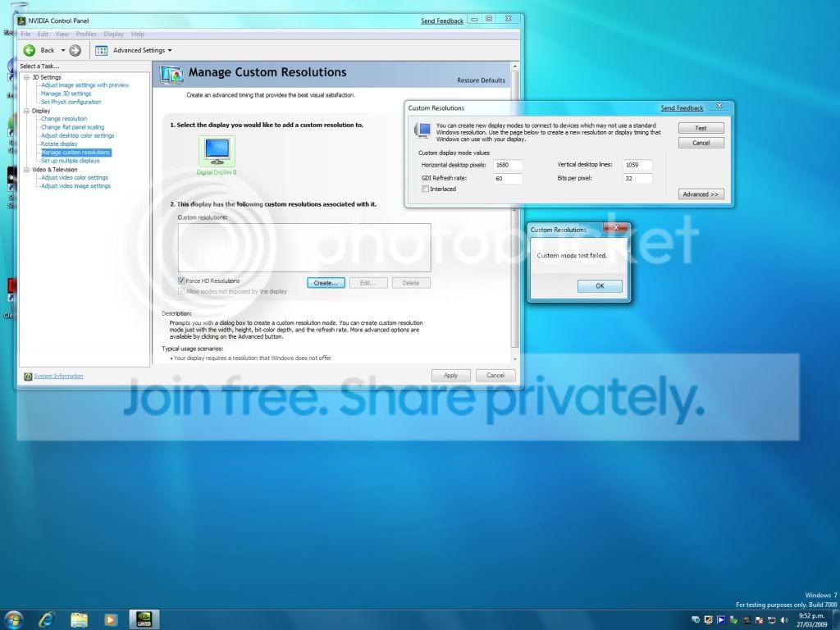Open the Advanced Settings dropdown arrow

click(x=170, y=50)
